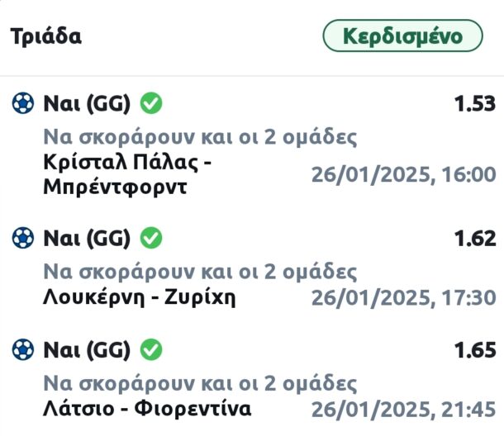Click the 1.65 odds value
The width and height of the screenshot is (504, 441).
click(474, 351)
